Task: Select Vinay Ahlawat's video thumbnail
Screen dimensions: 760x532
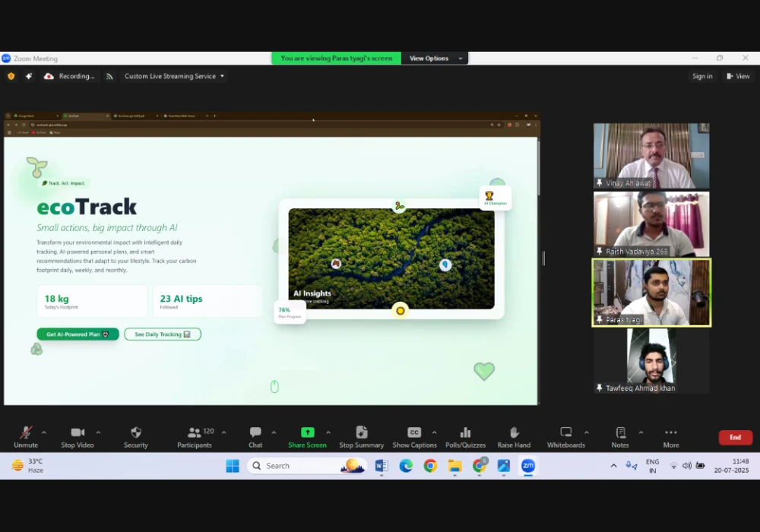Action: 651,156
